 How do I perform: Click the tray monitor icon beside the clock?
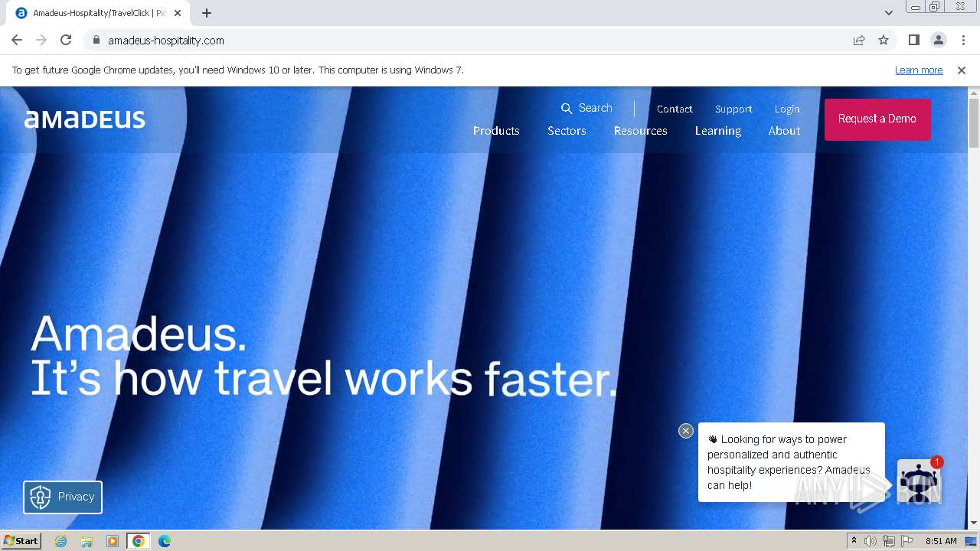click(971, 541)
